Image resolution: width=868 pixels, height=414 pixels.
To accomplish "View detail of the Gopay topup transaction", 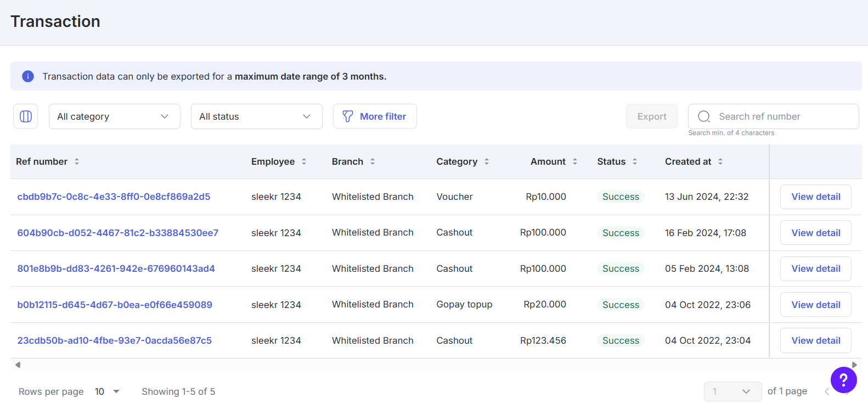I will [815, 305].
